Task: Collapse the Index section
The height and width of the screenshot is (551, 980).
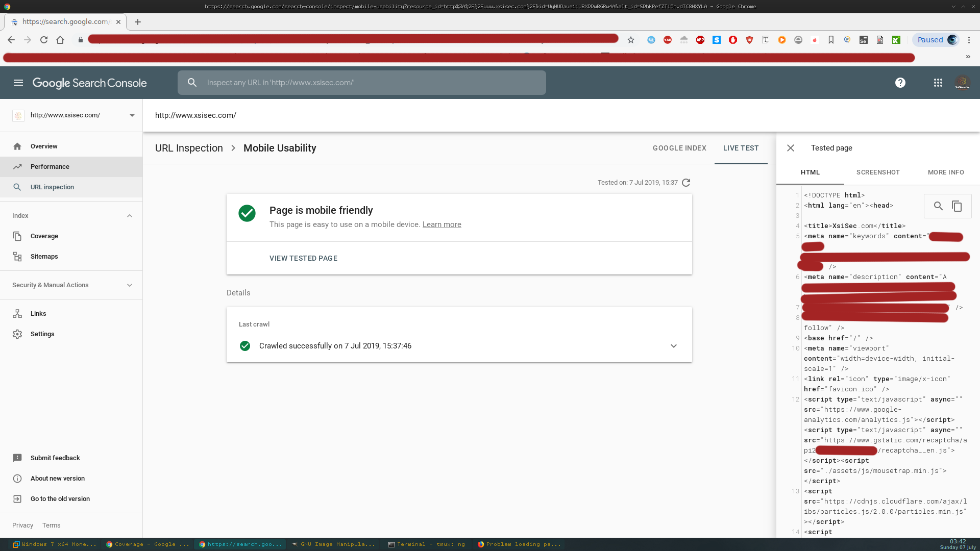Action: click(x=130, y=216)
